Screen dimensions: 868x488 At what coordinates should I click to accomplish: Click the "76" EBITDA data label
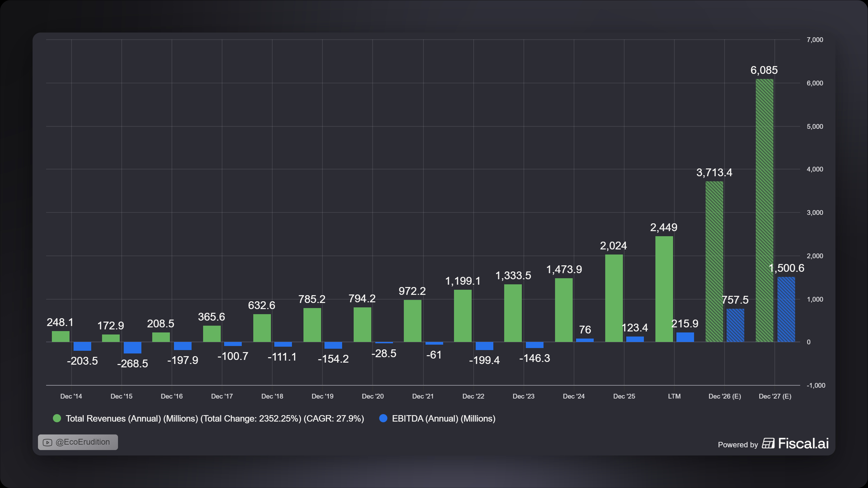tap(585, 330)
